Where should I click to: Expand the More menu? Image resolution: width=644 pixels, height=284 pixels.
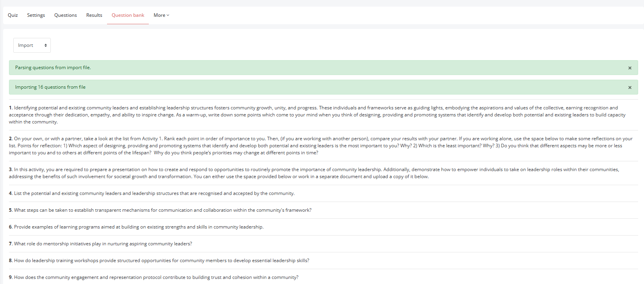pos(161,15)
